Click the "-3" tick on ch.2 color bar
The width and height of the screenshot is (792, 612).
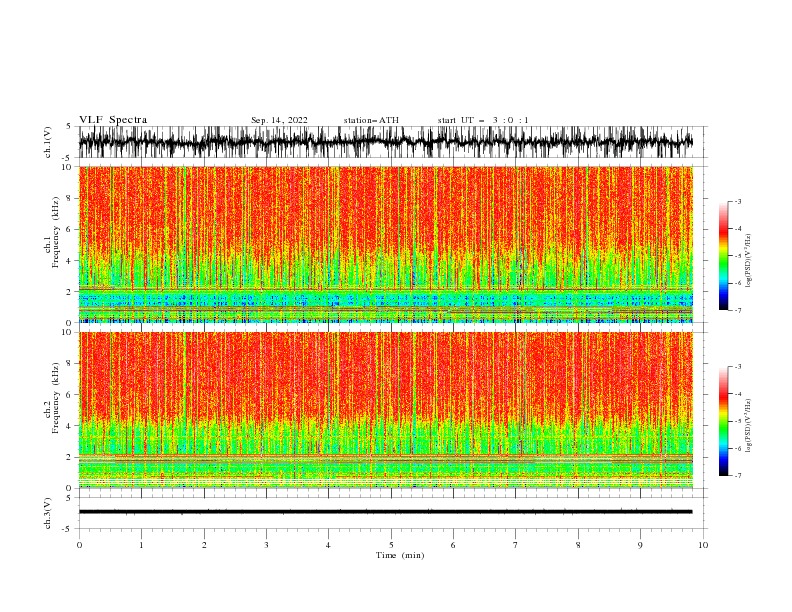click(737, 367)
